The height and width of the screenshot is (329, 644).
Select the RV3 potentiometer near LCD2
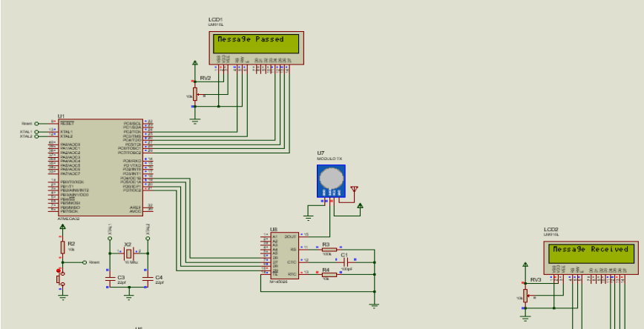(x=525, y=295)
